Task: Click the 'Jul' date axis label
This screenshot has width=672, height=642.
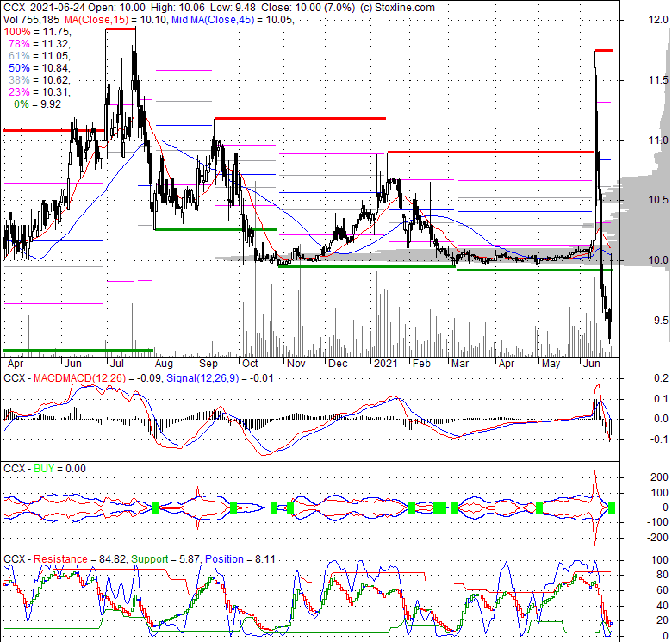Action: (116, 364)
